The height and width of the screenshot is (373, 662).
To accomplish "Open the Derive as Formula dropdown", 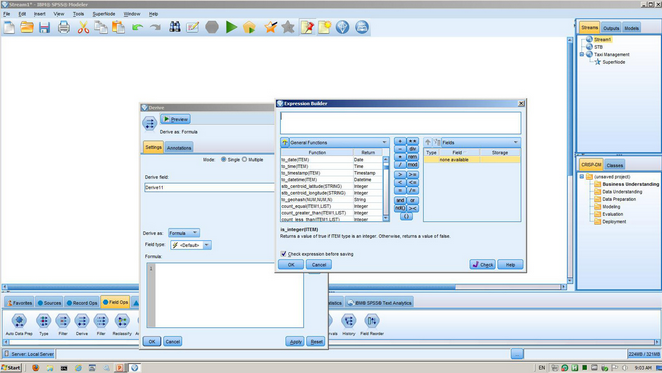I will tap(184, 233).
